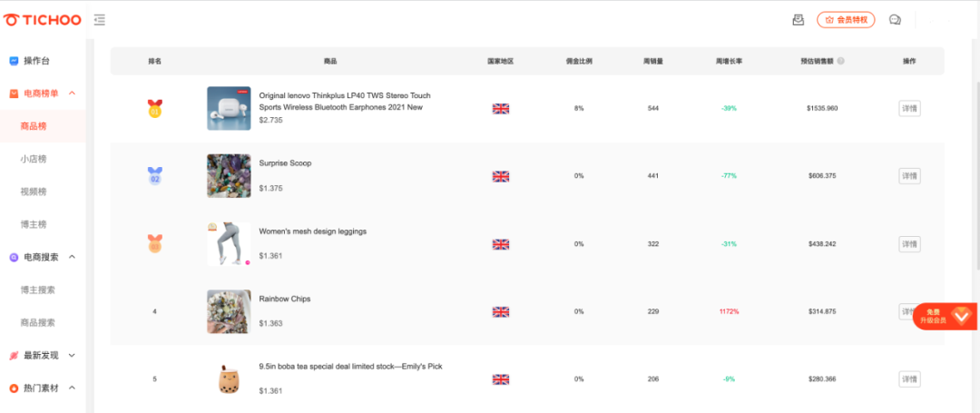The image size is (980, 413).
Task: Select 小店榜 in the sidebar
Action: point(34,159)
